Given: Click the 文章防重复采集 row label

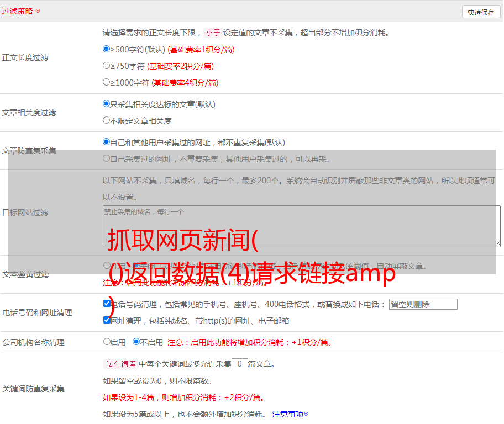Looking at the screenshot, I should click(x=29, y=151).
